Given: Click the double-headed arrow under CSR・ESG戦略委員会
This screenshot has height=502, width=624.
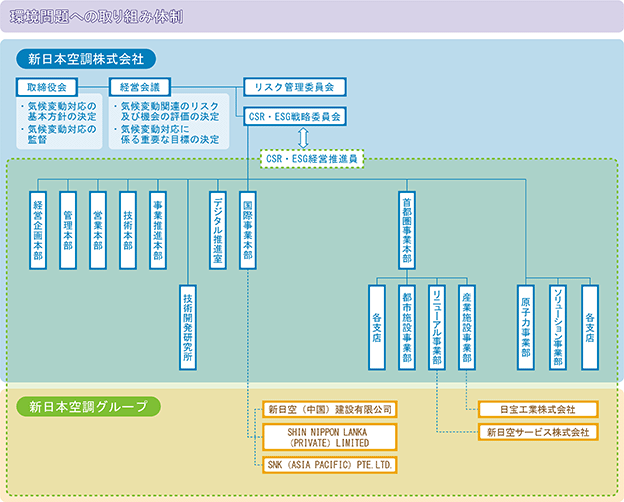Looking at the screenshot, I should [304, 138].
